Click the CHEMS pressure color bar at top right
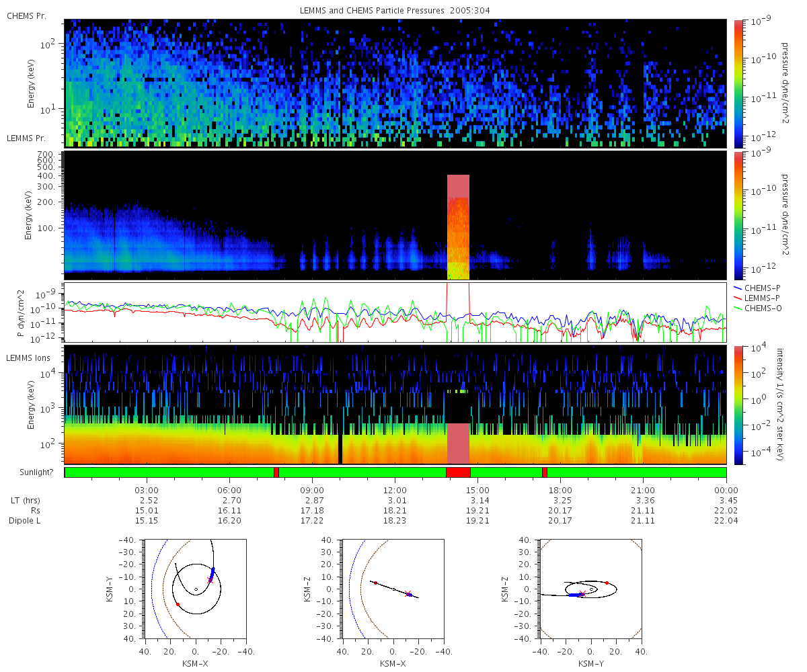The width and height of the screenshot is (807, 672). tap(738, 83)
